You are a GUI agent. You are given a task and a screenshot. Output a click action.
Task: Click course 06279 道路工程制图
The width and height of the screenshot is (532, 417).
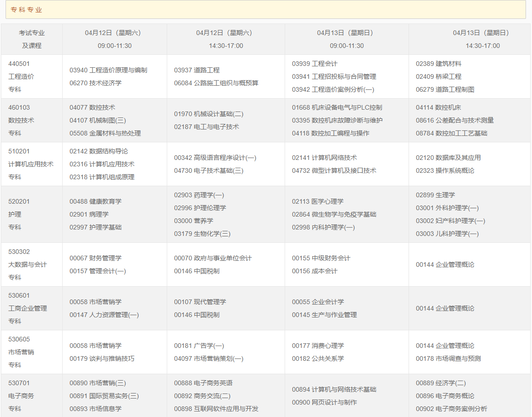pos(445,89)
